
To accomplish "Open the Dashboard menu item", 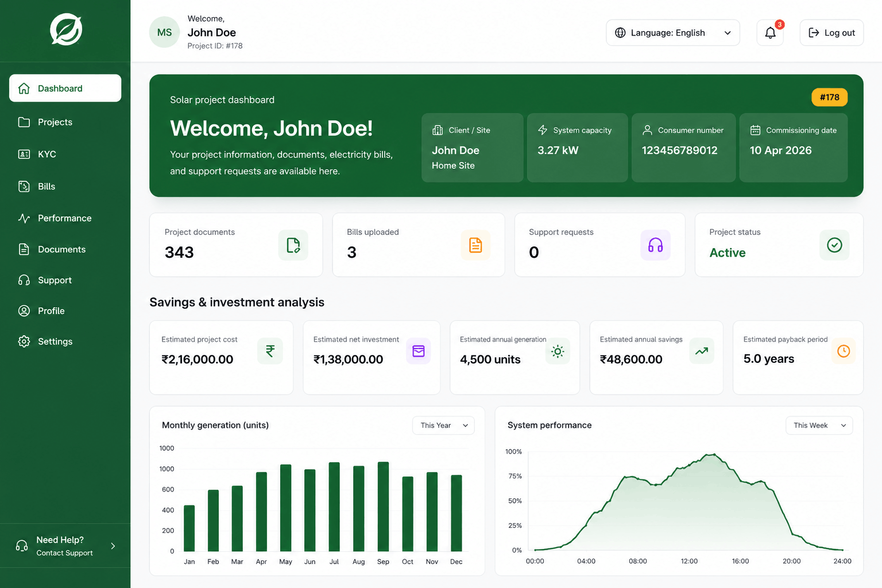I will pos(65,88).
